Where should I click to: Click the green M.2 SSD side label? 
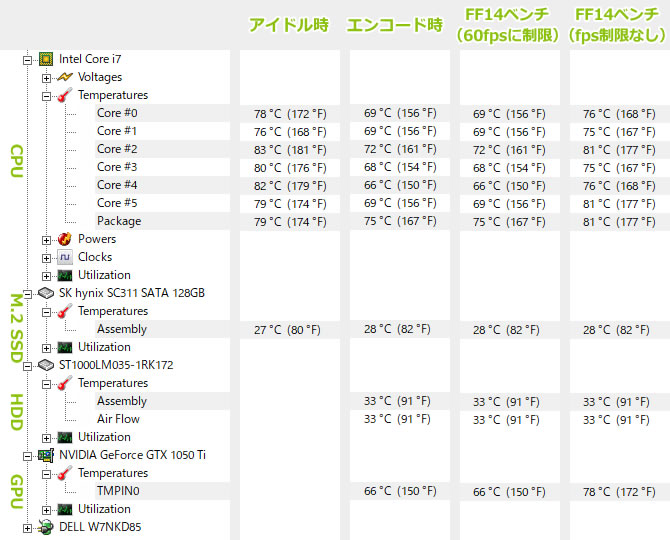point(17,329)
